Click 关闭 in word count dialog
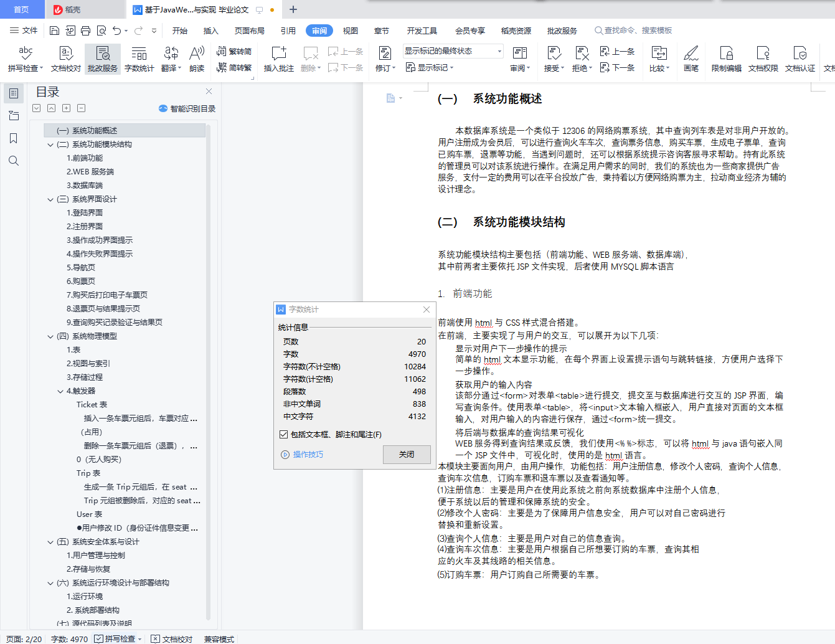Screen dimensions: 835x644 407,454
